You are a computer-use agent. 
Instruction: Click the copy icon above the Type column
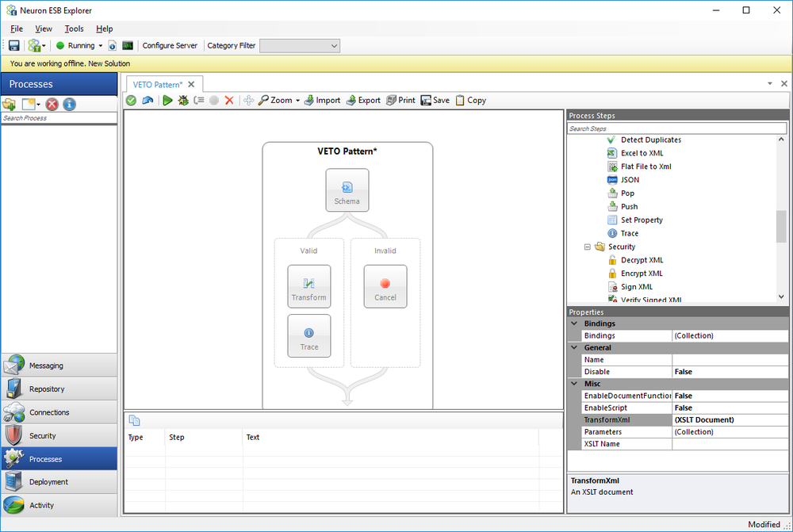click(134, 420)
